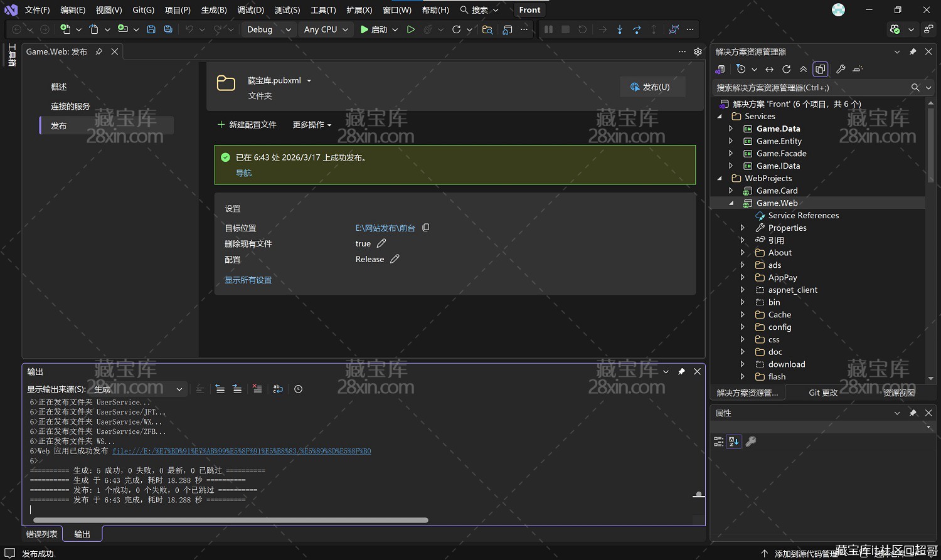941x560 pixels.
Task: Open the output source dropdown showing 生成
Action: coord(138,389)
